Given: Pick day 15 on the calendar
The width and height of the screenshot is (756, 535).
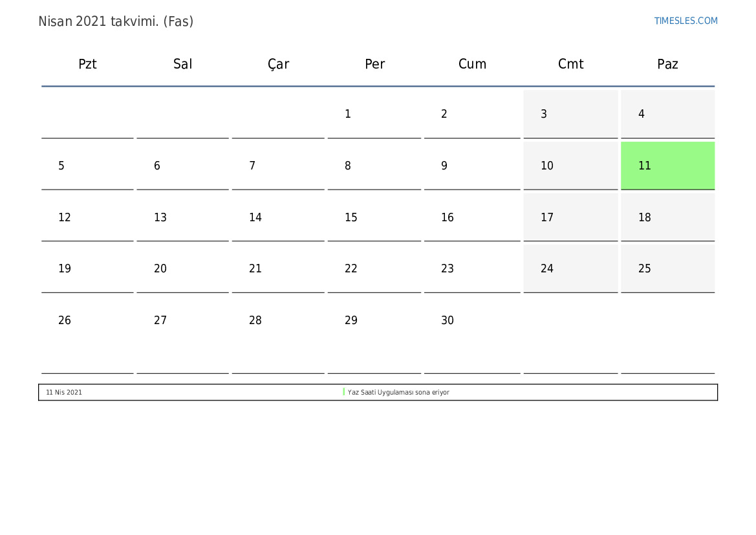Looking at the screenshot, I should [374, 217].
